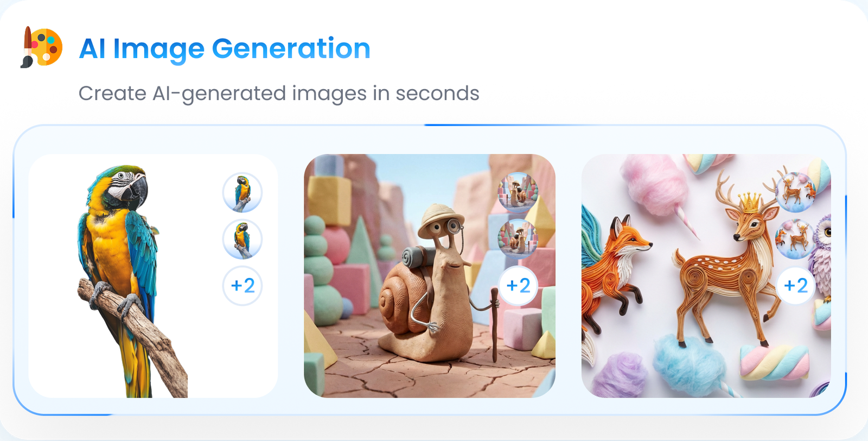
Task: Click the paint palette logo icon
Action: [x=42, y=47]
